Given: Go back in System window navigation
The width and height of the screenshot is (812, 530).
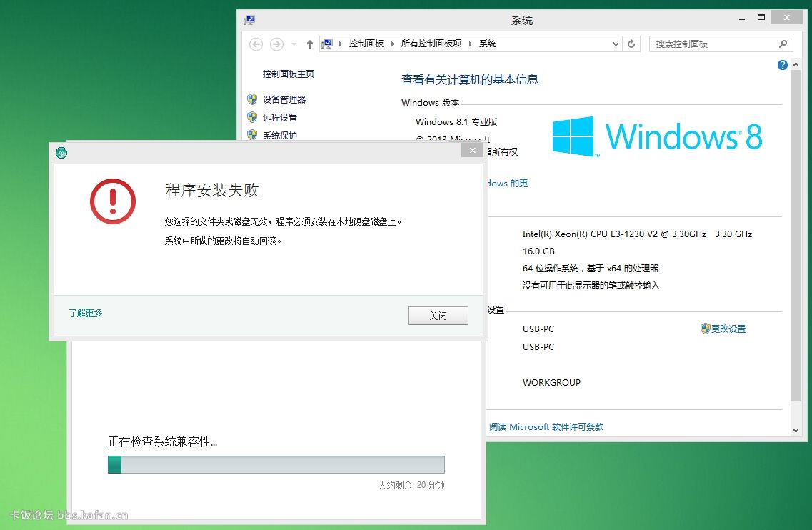Looking at the screenshot, I should coord(256,44).
